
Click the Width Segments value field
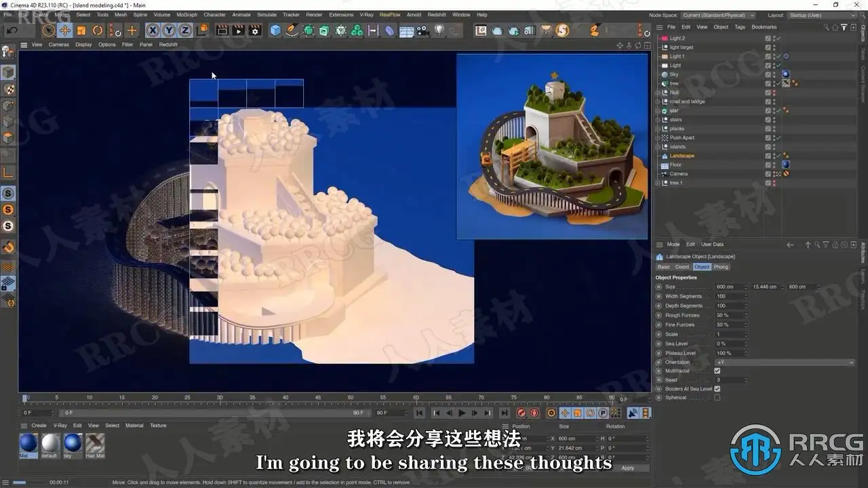pyautogui.click(x=731, y=296)
